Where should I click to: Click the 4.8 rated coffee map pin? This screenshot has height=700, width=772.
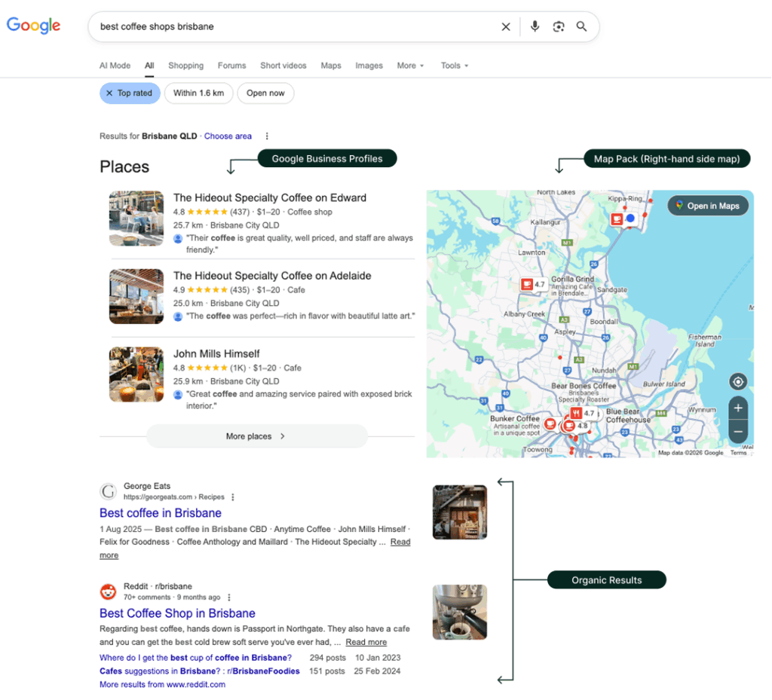(x=576, y=426)
